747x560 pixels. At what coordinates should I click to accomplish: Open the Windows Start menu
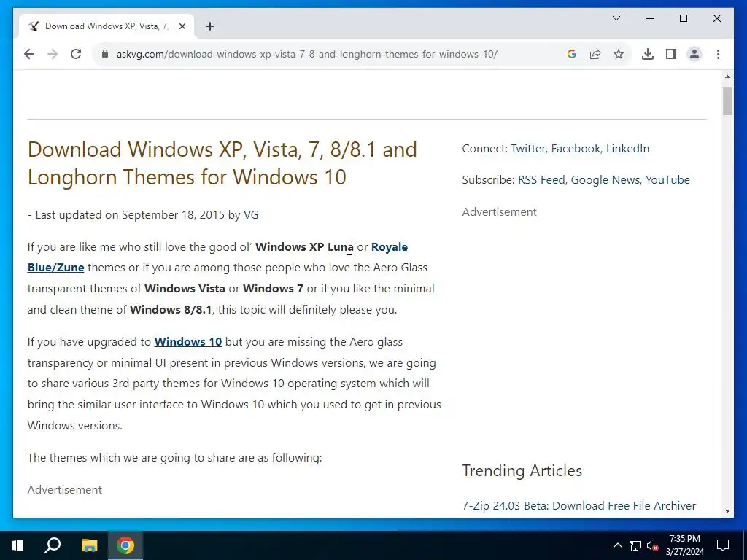[18, 545]
